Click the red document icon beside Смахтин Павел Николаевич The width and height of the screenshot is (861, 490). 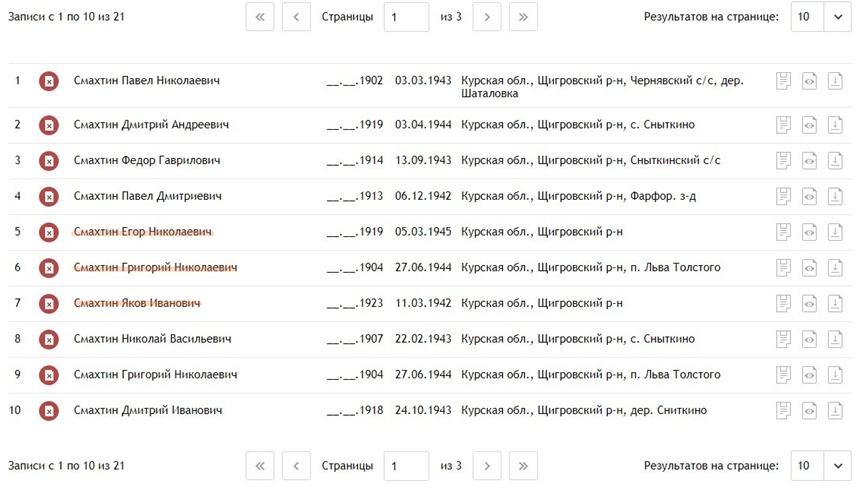tap(49, 81)
